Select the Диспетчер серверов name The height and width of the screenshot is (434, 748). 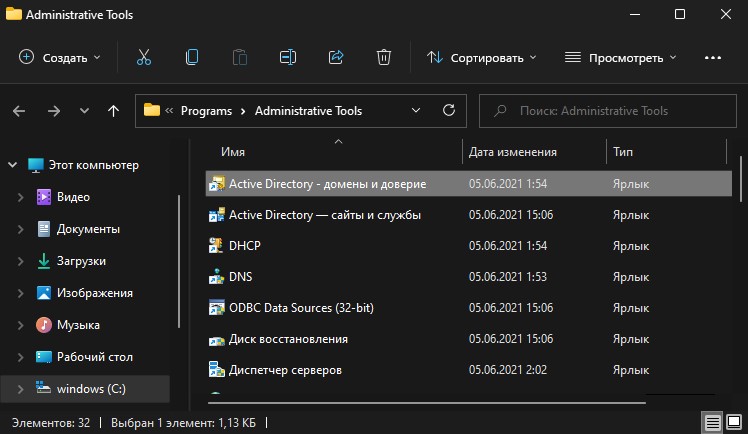285,370
